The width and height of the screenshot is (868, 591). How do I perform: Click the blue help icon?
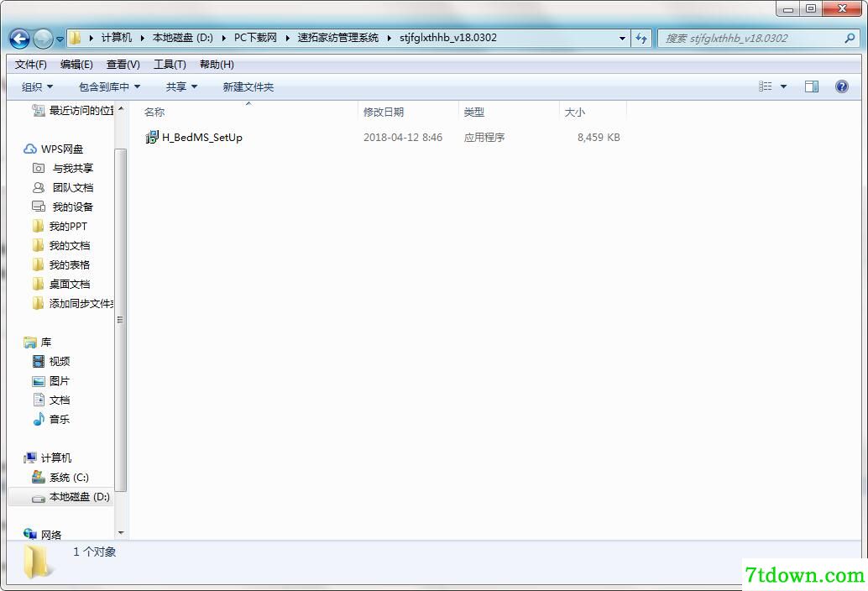841,86
